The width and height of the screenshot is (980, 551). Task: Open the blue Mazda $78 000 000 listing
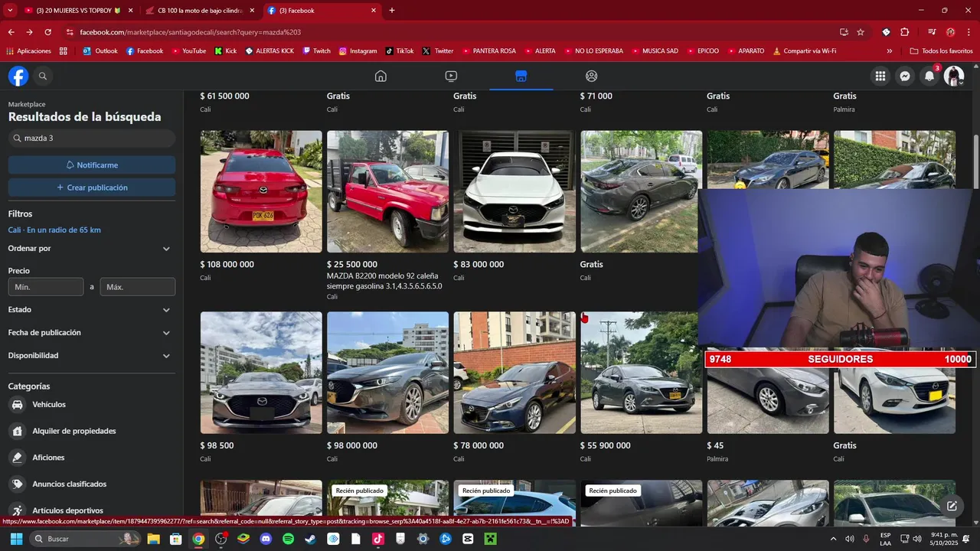pos(514,373)
